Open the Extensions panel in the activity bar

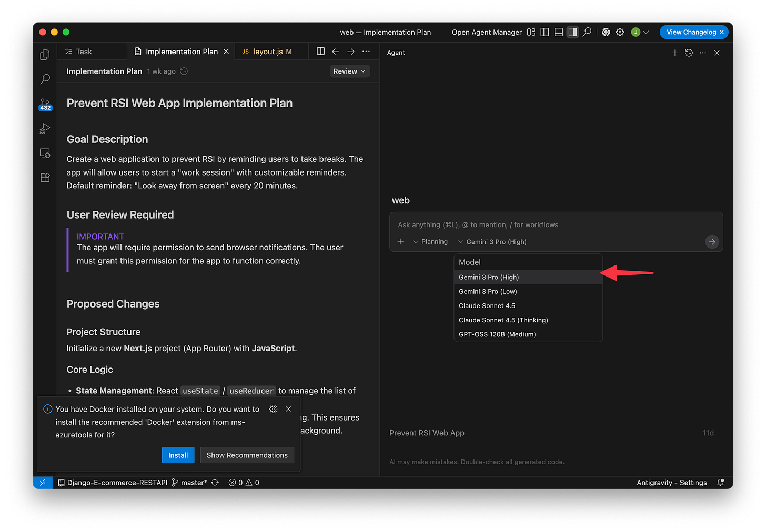tap(45, 177)
